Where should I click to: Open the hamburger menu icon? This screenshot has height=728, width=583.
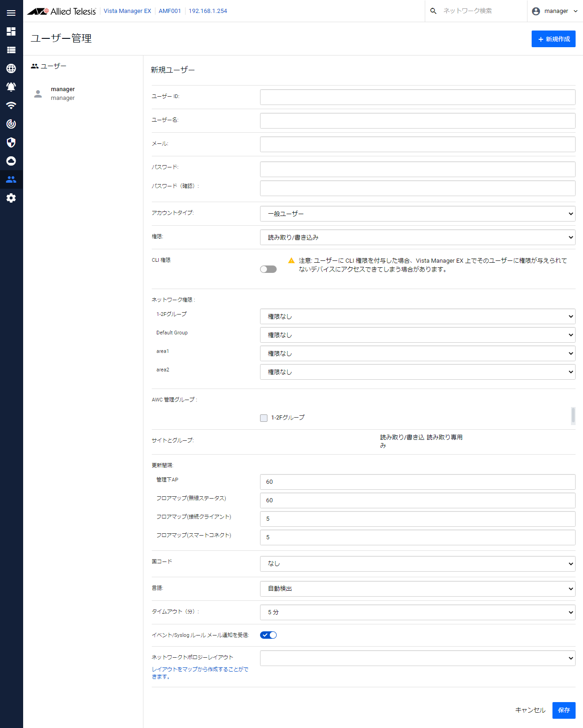click(x=11, y=13)
